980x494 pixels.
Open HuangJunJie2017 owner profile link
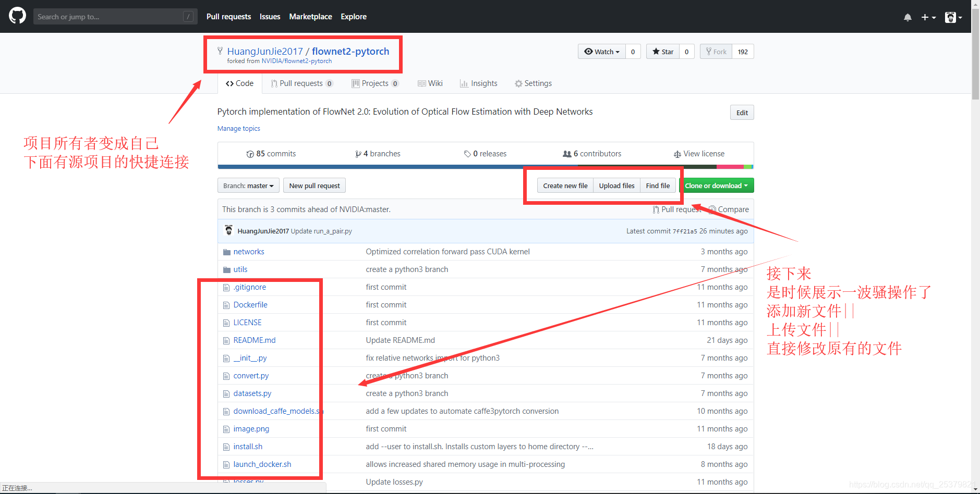point(265,51)
